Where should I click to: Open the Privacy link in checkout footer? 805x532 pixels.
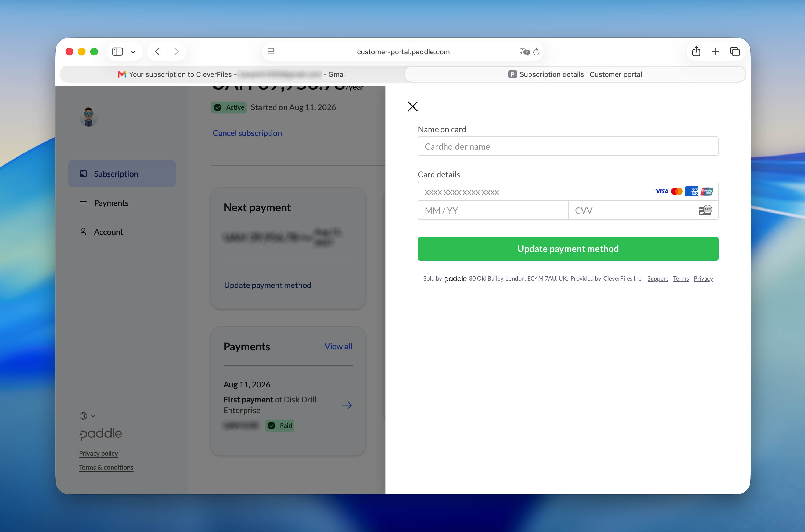[703, 279]
